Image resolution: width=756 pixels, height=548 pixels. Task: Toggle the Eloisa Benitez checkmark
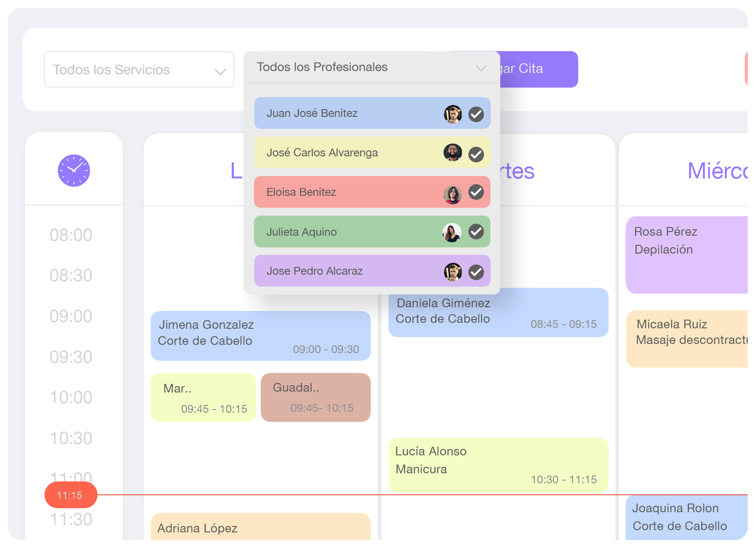pyautogui.click(x=476, y=192)
